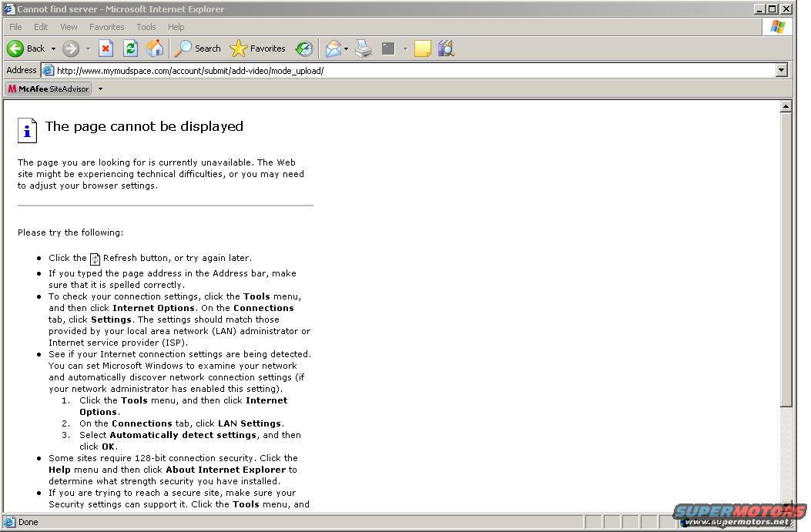
Task: Print the page with the printer icon
Action: point(364,49)
